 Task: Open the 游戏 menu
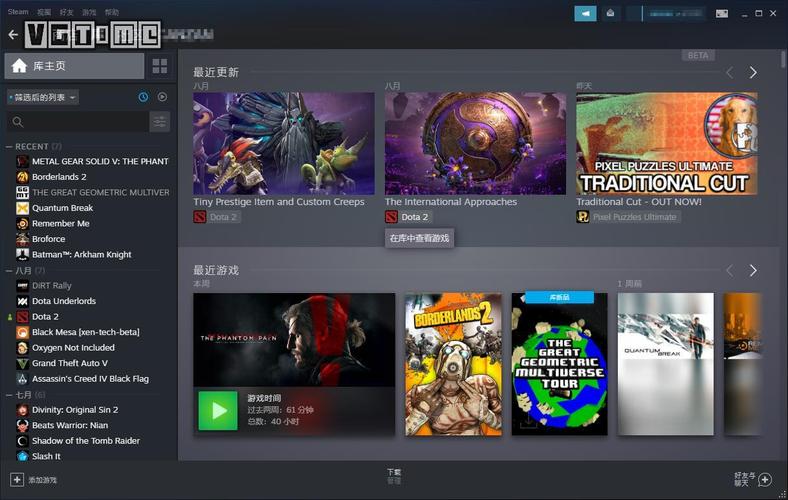89,12
